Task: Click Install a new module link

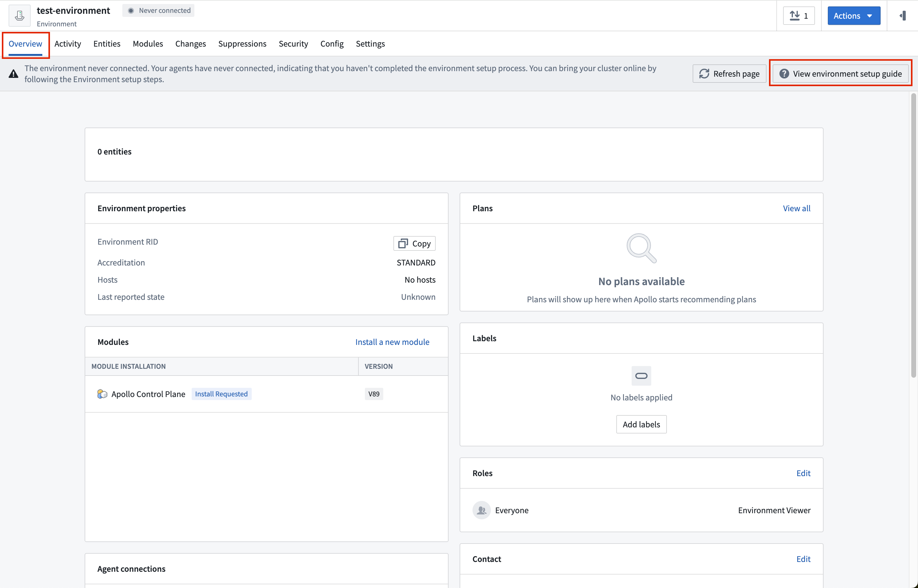Action: [x=392, y=342]
